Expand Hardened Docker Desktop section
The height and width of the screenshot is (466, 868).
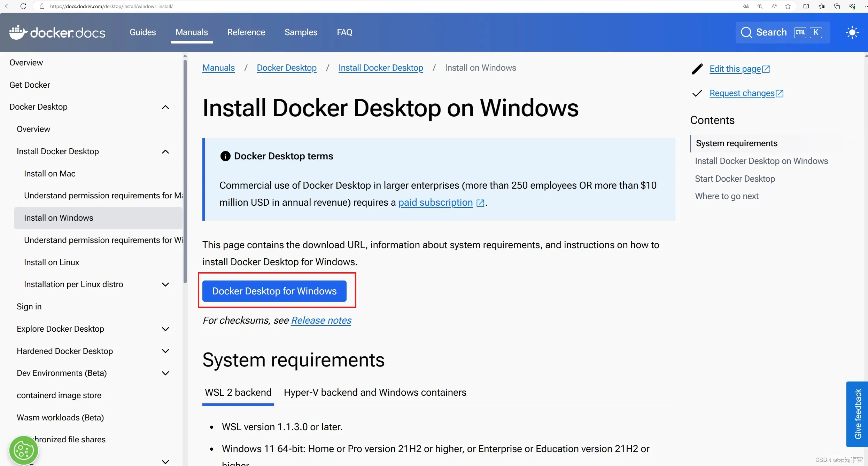[x=165, y=351]
